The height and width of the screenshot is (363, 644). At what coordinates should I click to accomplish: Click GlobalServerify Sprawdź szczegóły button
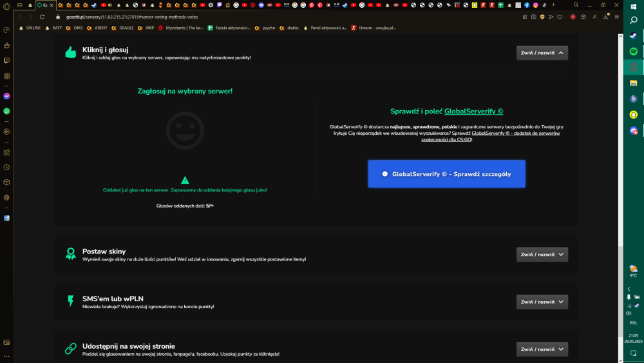(446, 174)
